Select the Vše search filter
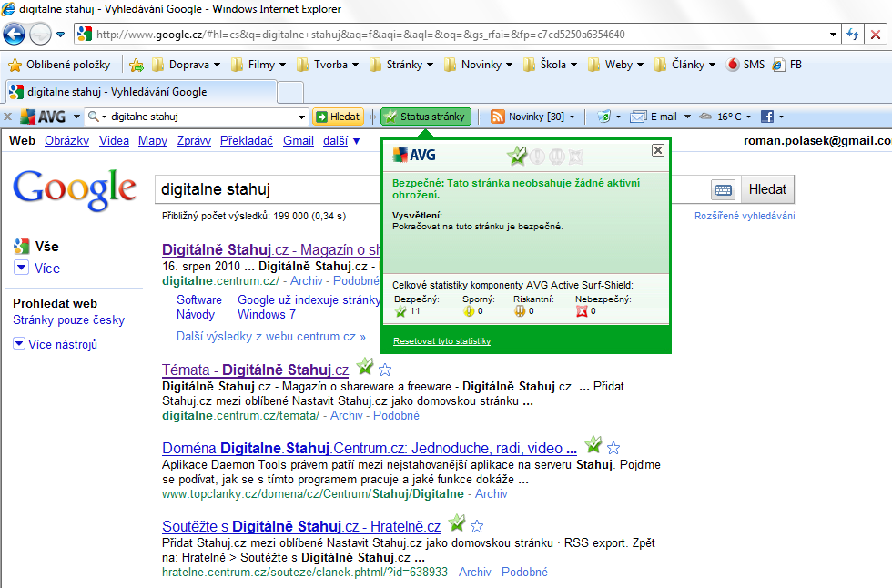This screenshot has width=892, height=588. [x=36, y=247]
